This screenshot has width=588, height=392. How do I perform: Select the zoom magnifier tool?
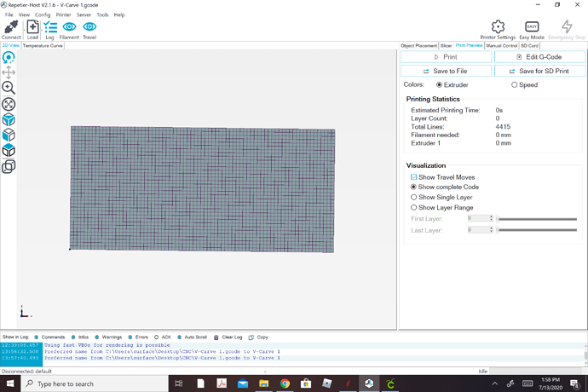coord(9,88)
